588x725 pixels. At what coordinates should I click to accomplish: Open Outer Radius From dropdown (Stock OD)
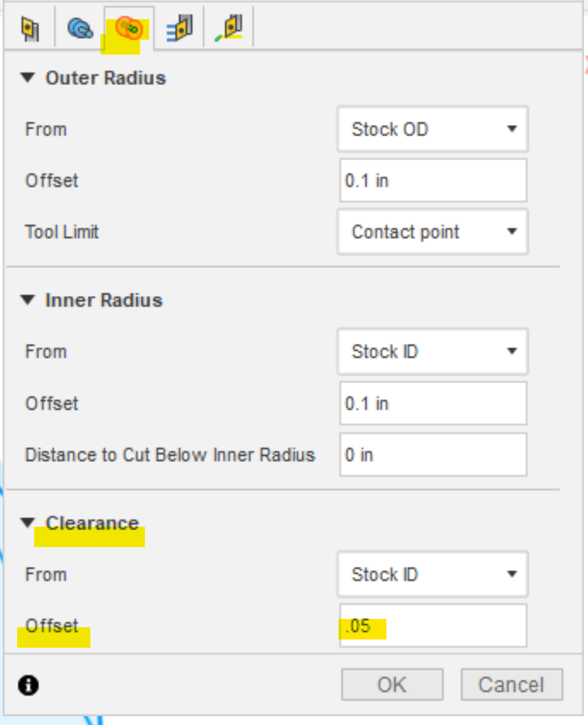coord(432,129)
